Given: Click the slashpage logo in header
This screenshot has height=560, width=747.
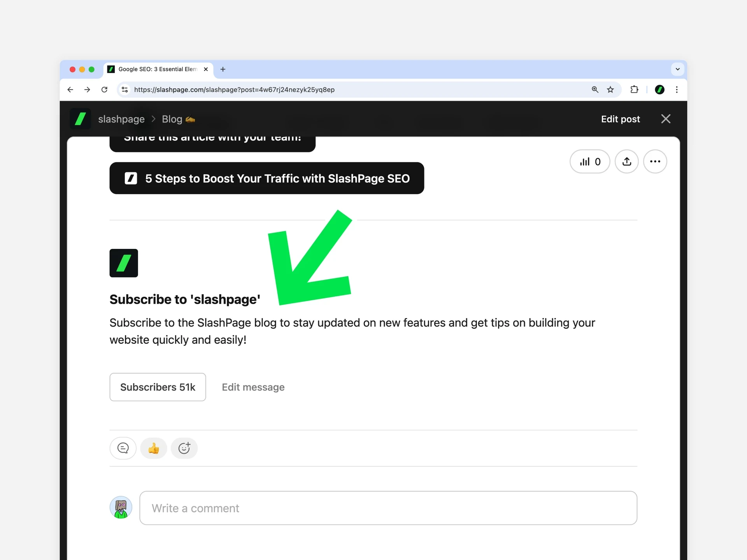Looking at the screenshot, I should pyautogui.click(x=80, y=119).
